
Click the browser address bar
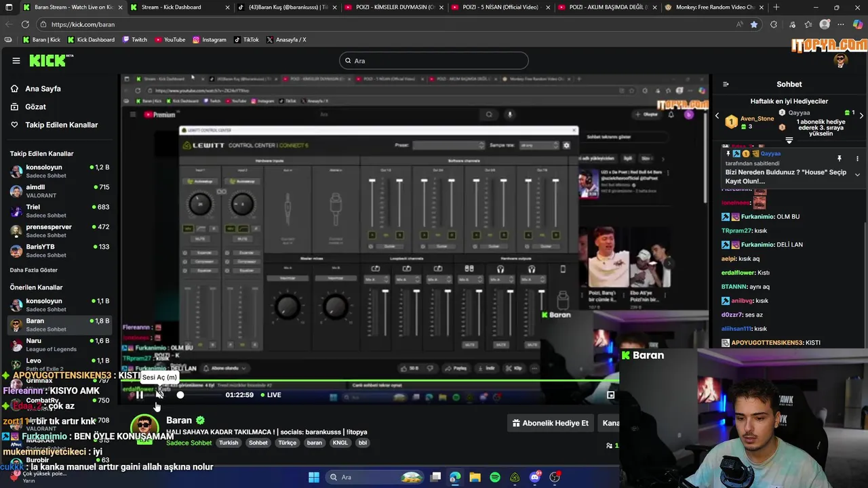pos(387,24)
